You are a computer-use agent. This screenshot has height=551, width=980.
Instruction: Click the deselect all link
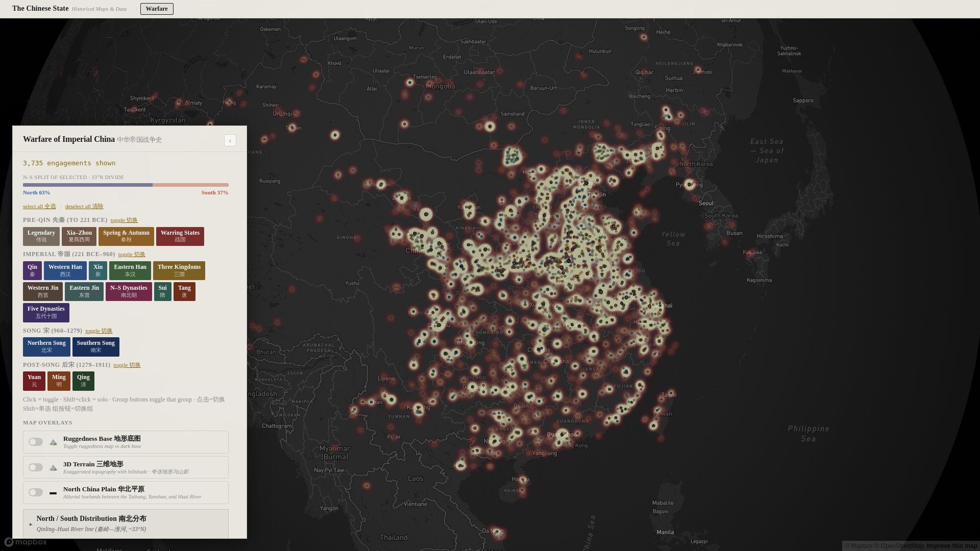(84, 207)
